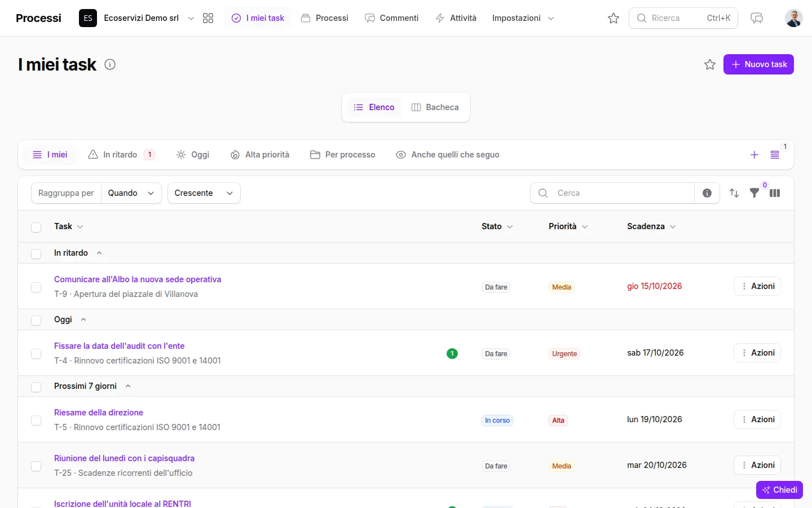
Task: Open the Commenti menu item
Action: (392, 18)
